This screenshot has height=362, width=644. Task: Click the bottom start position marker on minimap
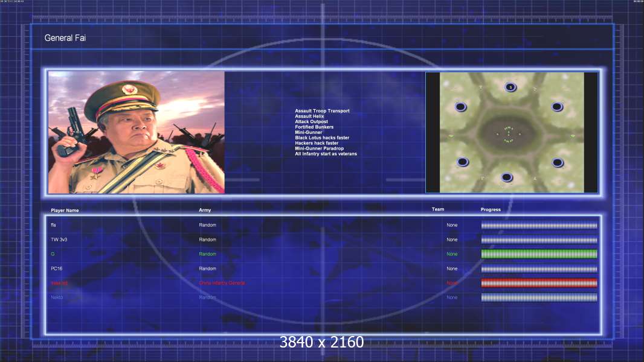[x=506, y=177]
